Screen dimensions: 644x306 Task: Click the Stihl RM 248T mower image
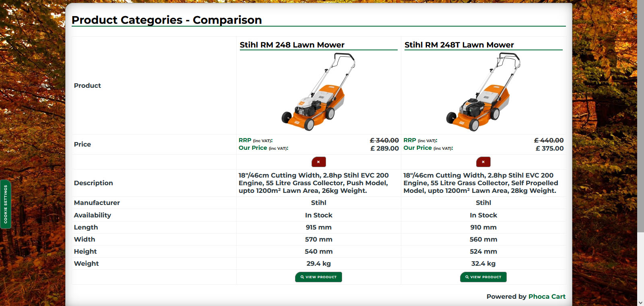click(x=483, y=92)
